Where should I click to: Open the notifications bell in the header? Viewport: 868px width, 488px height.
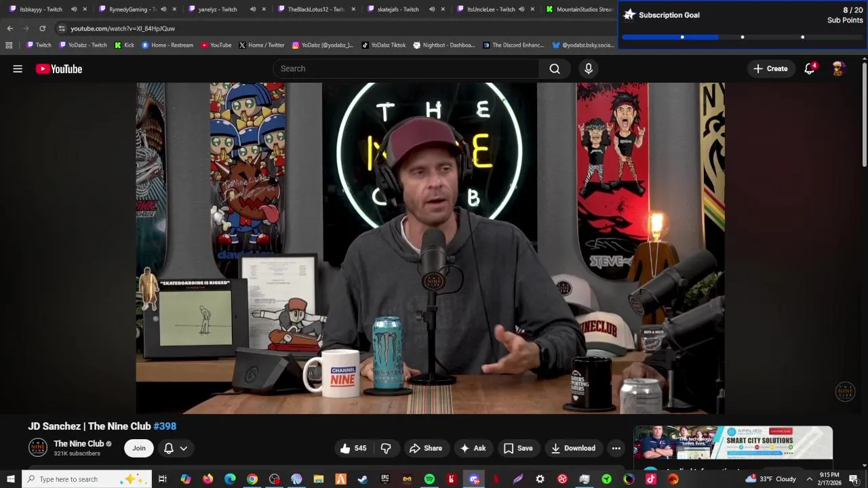pyautogui.click(x=810, y=68)
